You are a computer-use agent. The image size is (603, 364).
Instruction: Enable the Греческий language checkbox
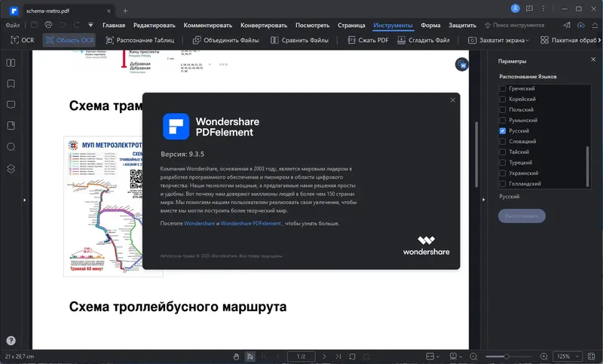(502, 88)
